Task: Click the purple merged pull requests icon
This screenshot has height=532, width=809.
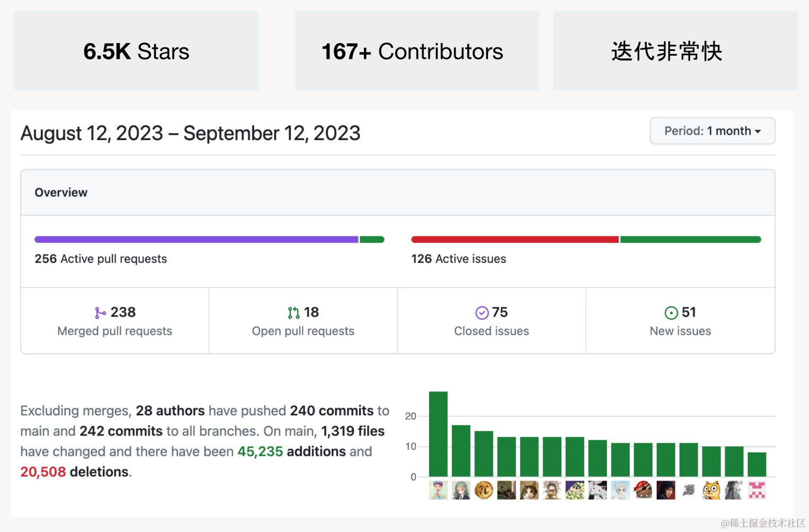Action: tap(100, 313)
